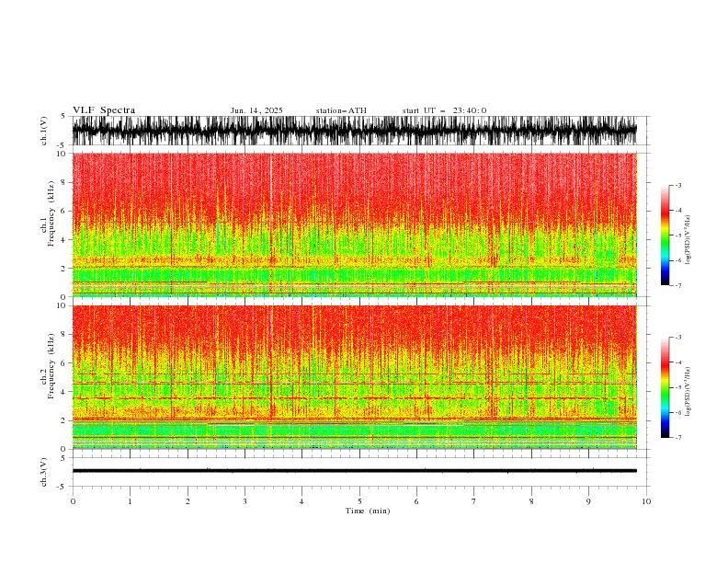Click the ch.1 spectrogram plot
Image resolution: width=728 pixels, height=563 pixels.
[355, 224]
